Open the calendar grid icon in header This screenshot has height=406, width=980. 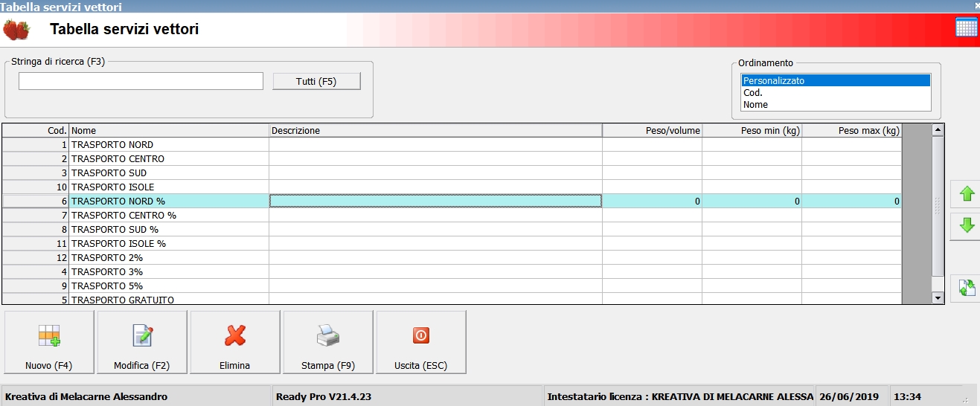(966, 28)
